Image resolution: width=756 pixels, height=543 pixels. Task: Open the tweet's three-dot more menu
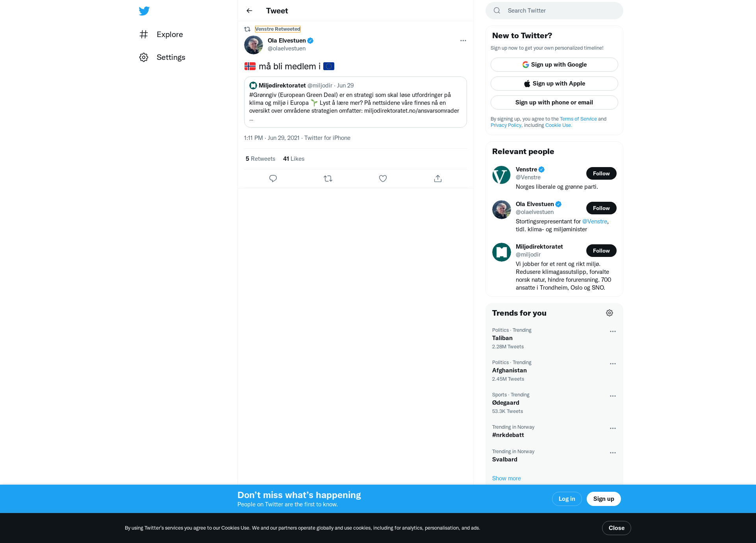click(x=463, y=41)
